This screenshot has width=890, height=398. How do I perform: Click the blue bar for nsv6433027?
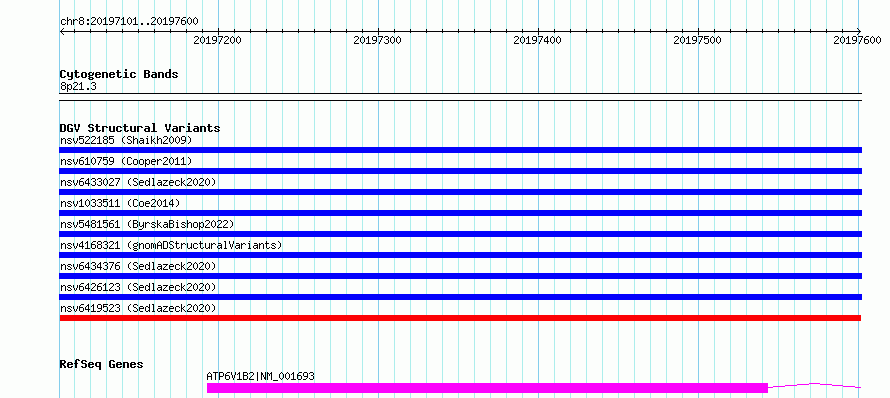point(460,192)
